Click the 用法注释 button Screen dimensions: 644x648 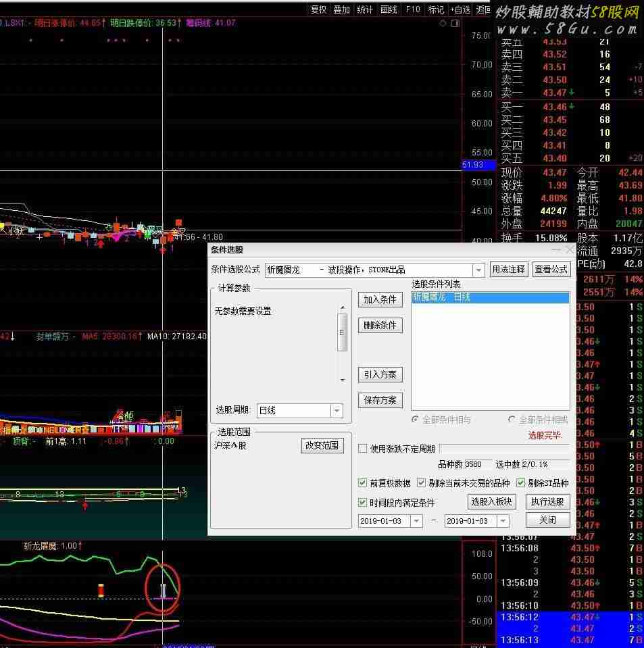[x=508, y=270]
